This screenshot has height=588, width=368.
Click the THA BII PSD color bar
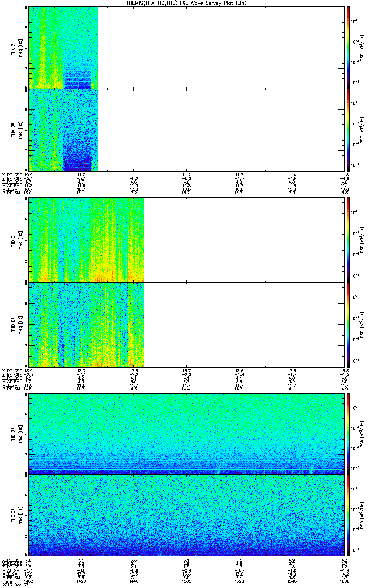click(x=349, y=129)
